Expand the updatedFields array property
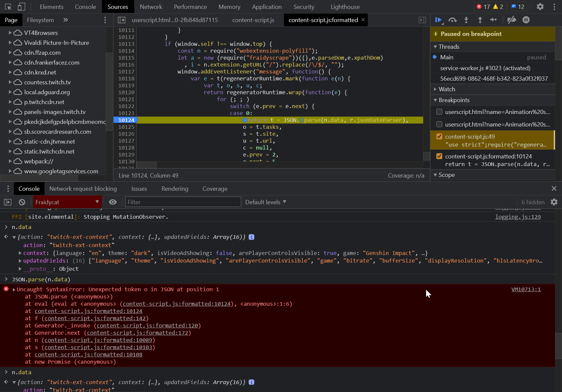 coord(20,261)
